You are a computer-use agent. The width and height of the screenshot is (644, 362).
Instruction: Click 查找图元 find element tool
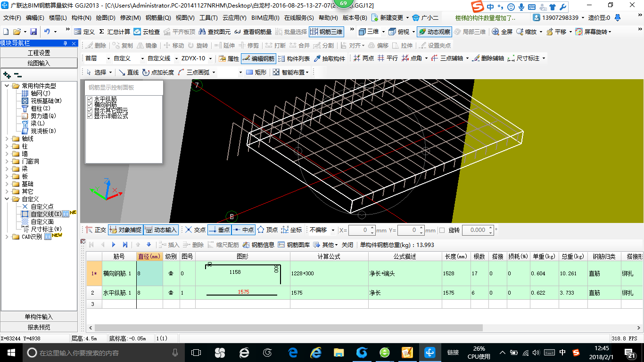(215, 32)
